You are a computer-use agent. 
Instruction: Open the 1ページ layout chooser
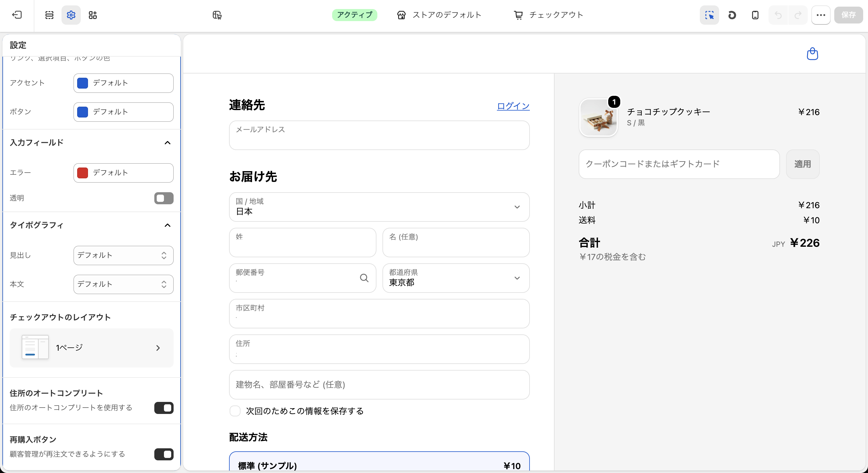[x=91, y=348]
